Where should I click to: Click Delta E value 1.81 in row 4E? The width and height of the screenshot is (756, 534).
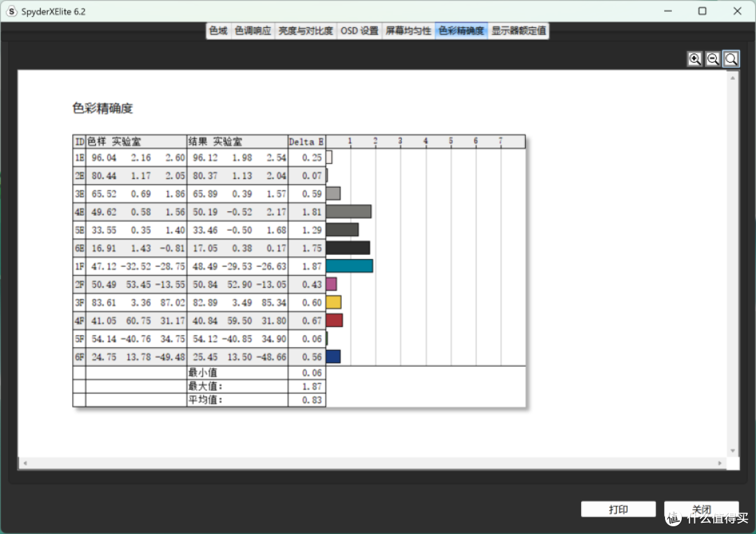(x=312, y=212)
